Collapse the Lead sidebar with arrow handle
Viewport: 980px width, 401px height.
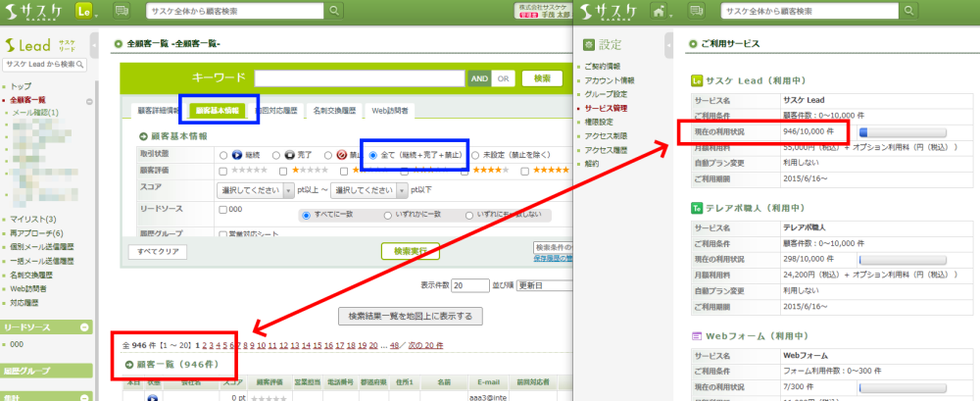pyautogui.click(x=96, y=44)
